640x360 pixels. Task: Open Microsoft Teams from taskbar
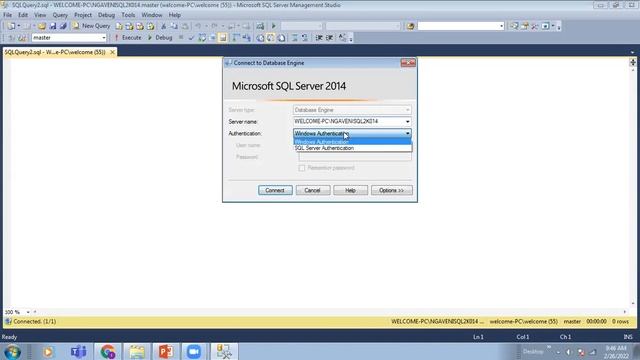coord(78,351)
